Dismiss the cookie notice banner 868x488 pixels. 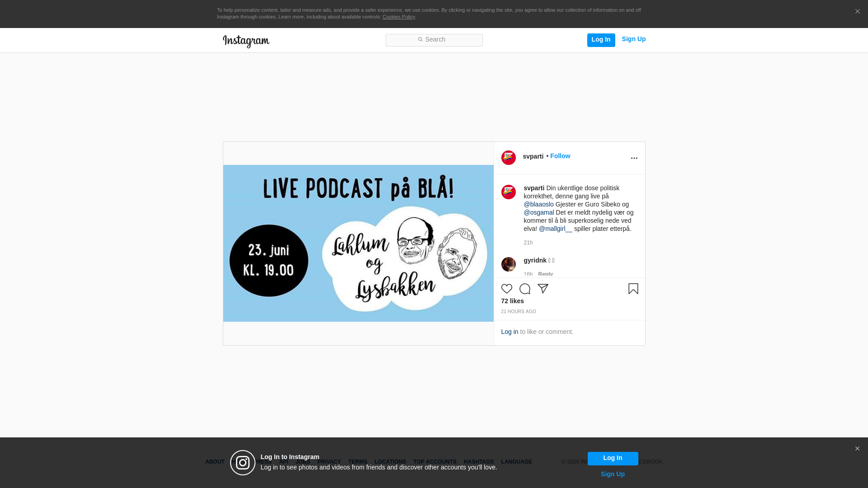point(857,12)
